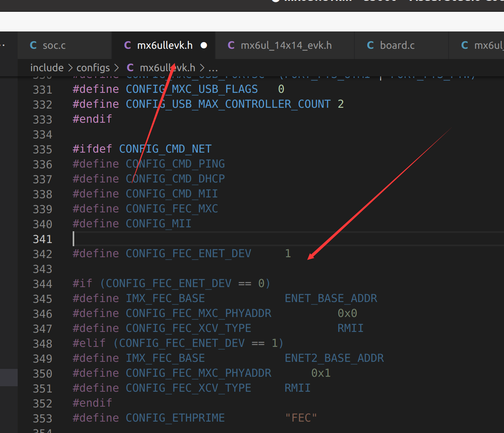Click the C icon on mx6ullevk.h tab
504x433 pixels.
tap(128, 45)
